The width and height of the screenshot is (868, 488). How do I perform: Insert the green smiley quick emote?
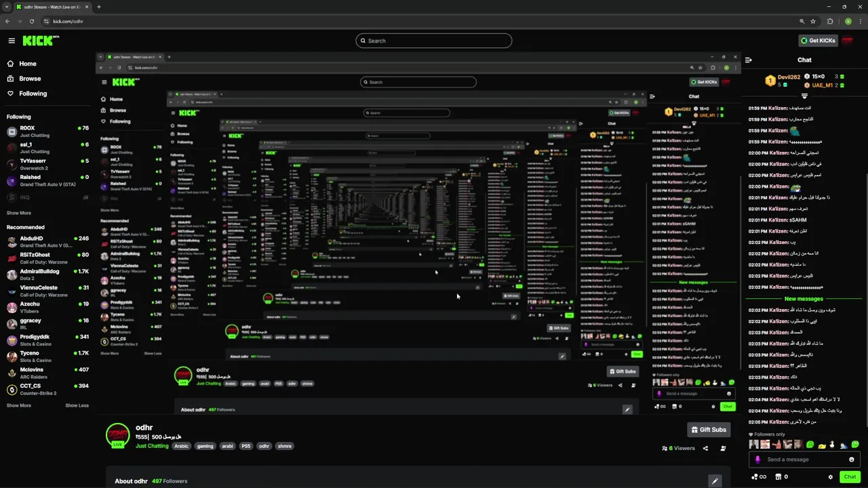855,445
